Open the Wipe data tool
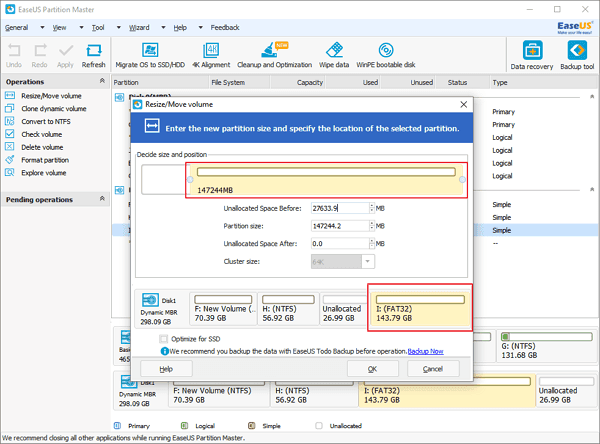This screenshot has height=444, width=600. coord(334,56)
